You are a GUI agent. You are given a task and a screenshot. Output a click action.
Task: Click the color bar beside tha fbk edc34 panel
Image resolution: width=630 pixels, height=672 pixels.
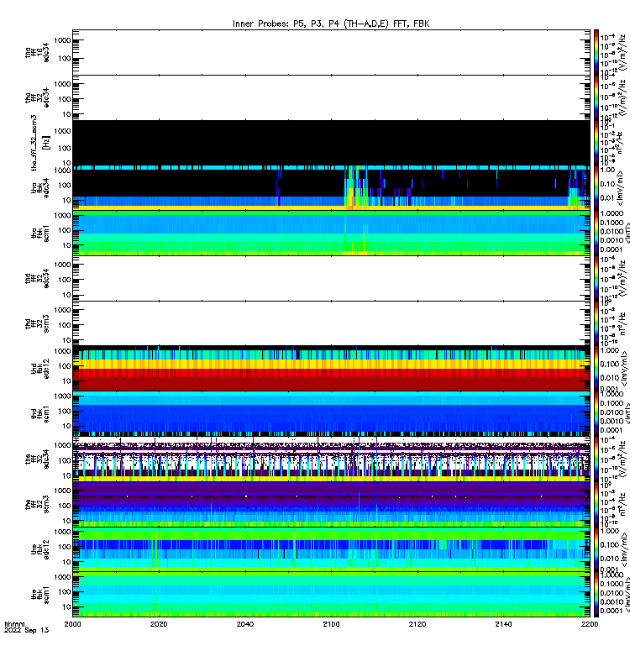pyautogui.click(x=596, y=188)
